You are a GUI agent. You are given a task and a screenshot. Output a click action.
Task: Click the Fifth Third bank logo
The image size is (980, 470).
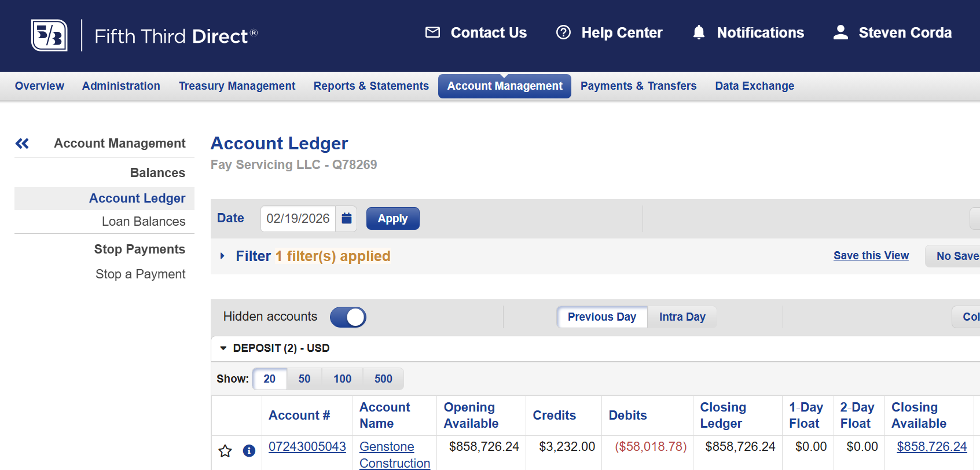[x=49, y=35]
